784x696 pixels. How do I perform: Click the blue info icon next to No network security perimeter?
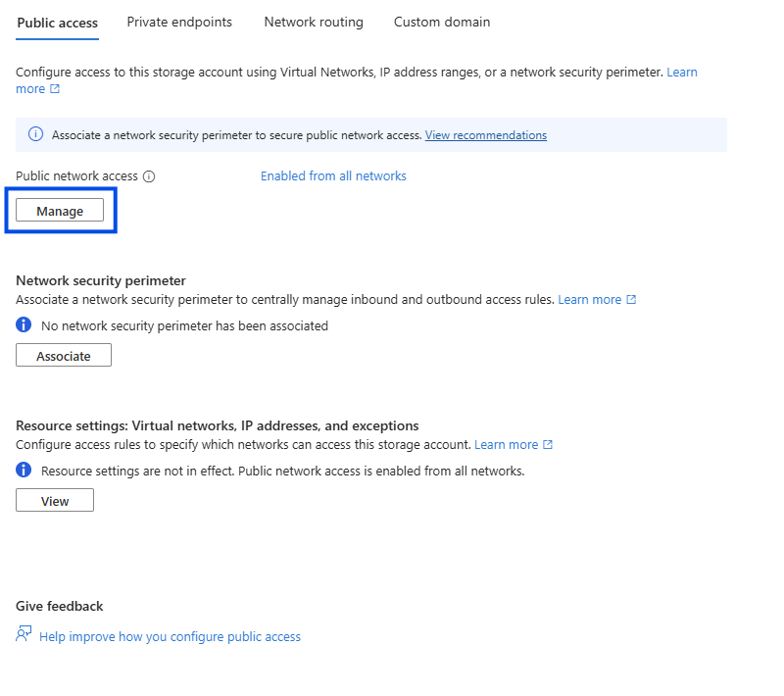pyautogui.click(x=24, y=325)
